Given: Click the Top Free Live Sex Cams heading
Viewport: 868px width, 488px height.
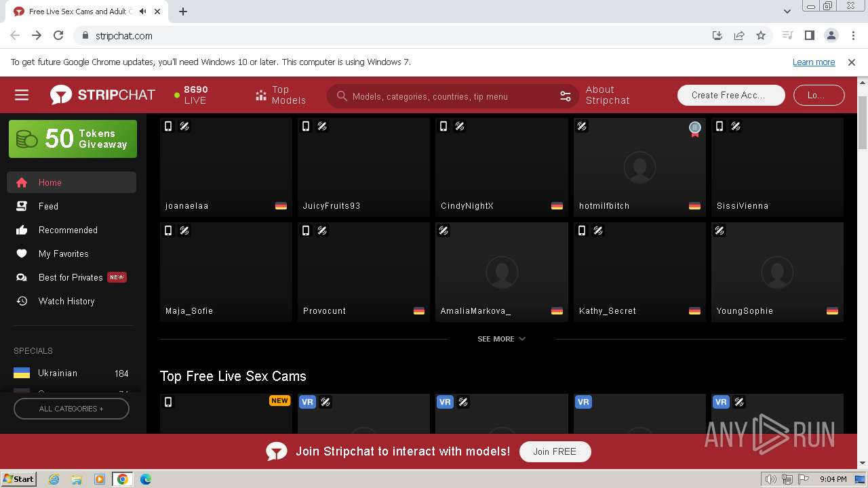Looking at the screenshot, I should point(233,376).
